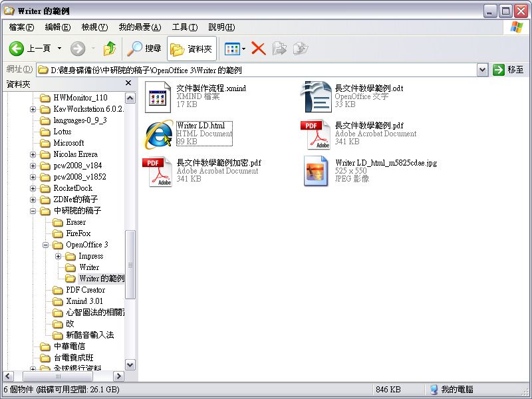Expand the Nicolas Errera folder node

[33, 154]
